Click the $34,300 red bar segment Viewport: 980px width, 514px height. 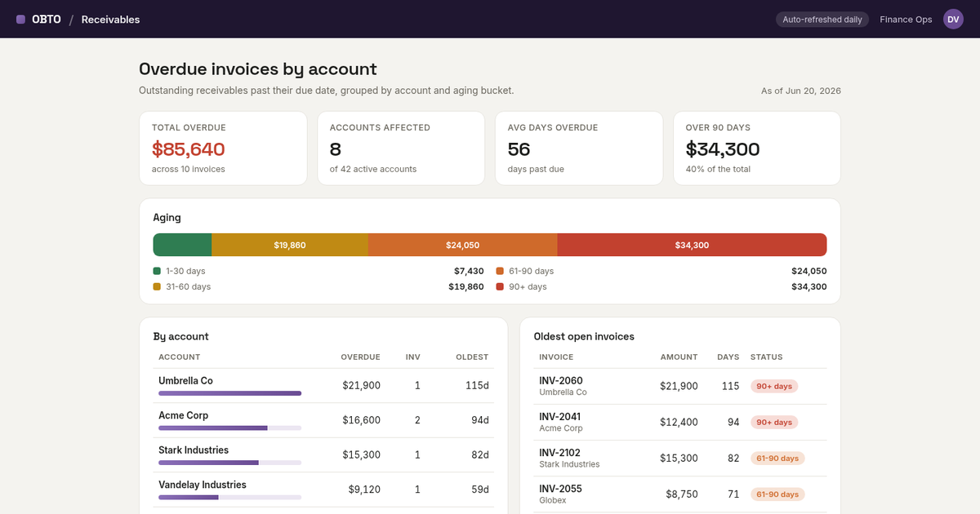coord(692,245)
